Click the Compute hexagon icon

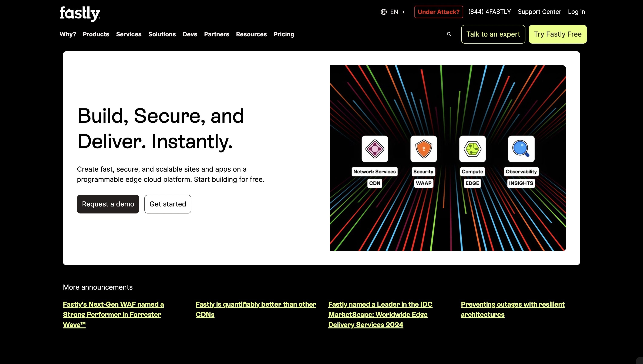[x=472, y=149]
